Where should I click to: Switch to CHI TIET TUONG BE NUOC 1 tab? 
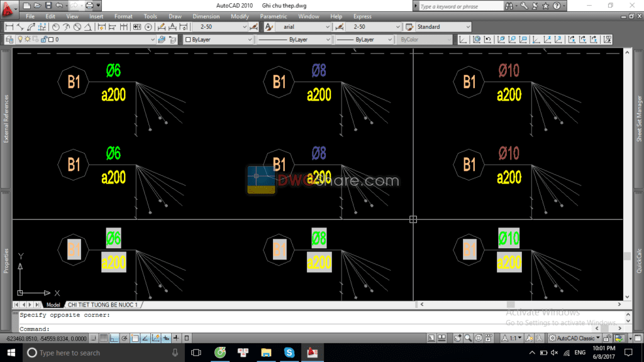pos(102,304)
